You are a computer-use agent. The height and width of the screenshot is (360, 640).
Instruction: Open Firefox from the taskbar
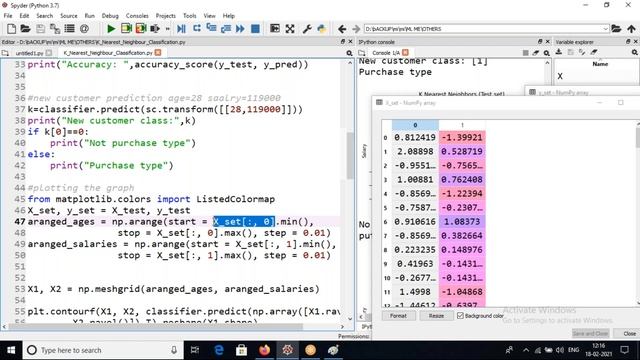coord(264,350)
